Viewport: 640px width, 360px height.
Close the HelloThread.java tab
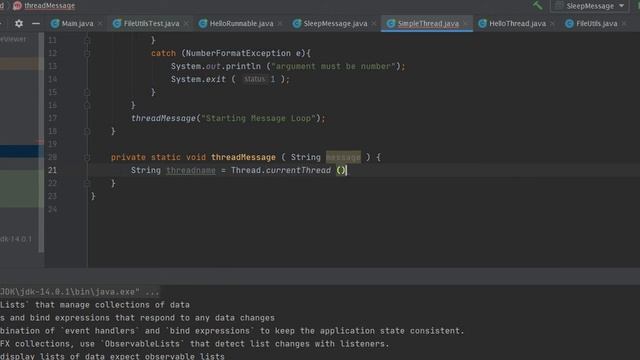552,24
